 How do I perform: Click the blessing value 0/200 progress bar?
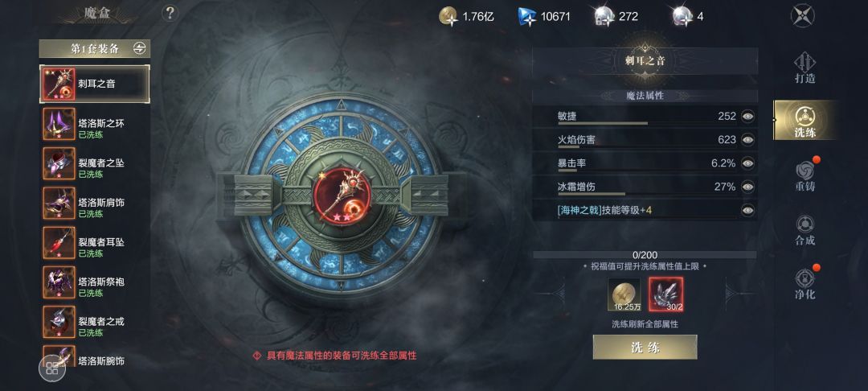[645, 255]
